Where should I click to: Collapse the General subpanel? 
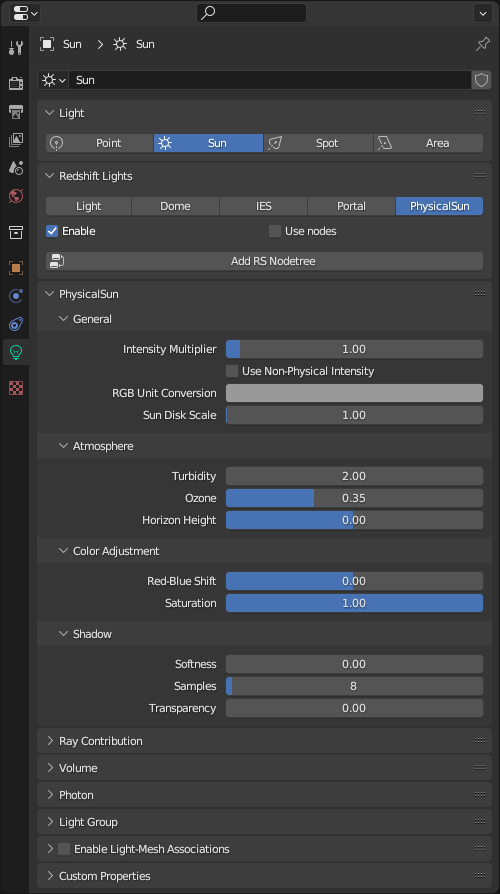pos(63,319)
